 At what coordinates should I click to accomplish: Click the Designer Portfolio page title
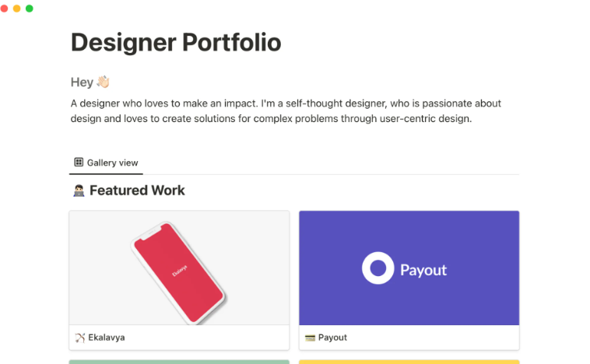pos(176,43)
